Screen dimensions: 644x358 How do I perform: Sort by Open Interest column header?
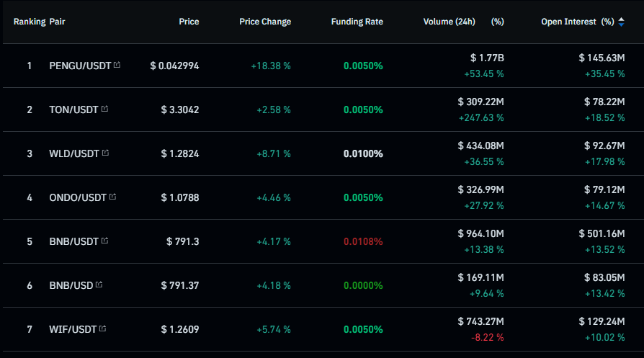pos(568,22)
